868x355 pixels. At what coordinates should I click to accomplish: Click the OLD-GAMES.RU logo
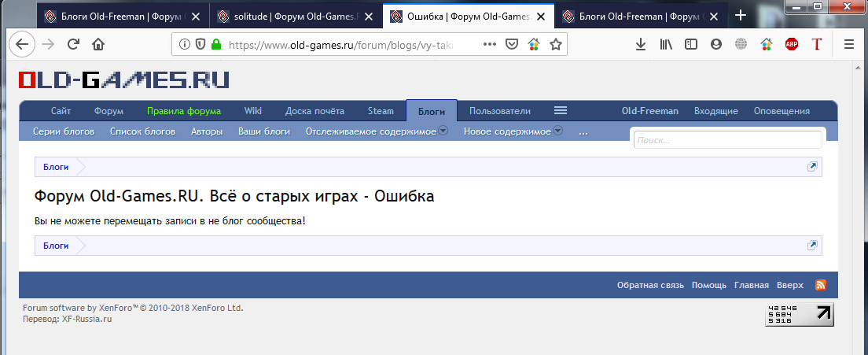click(124, 80)
